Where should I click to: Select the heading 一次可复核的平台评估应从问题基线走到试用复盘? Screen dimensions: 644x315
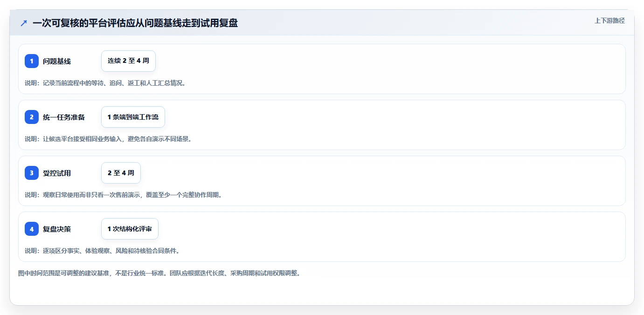coord(135,23)
